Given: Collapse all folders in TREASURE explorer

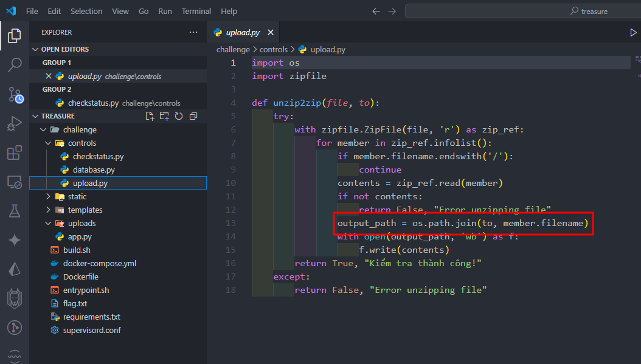Looking at the screenshot, I should coord(193,116).
